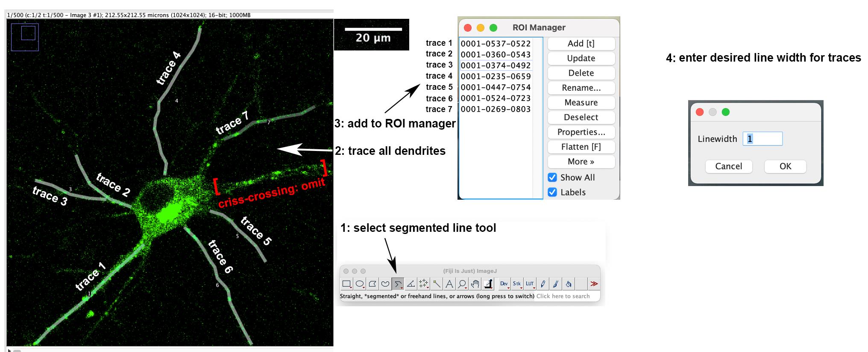Select the Rectangle selection tool
This screenshot has height=352, width=868.
click(x=347, y=284)
